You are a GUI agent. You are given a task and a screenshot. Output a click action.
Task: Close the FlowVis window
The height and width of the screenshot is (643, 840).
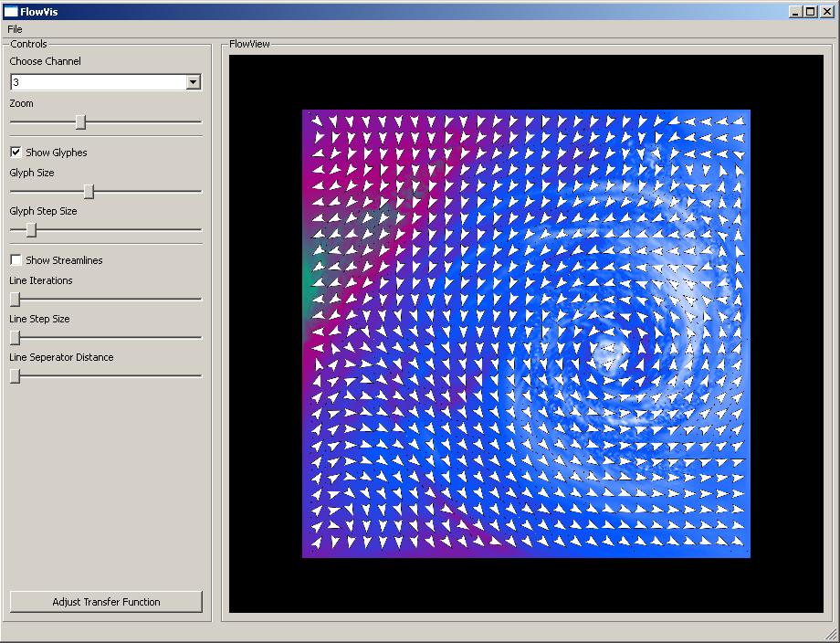click(825, 12)
